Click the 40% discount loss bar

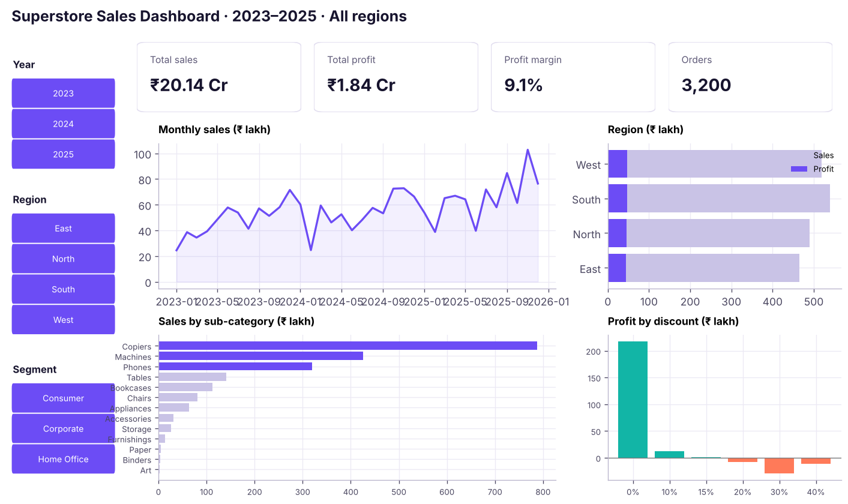816,461
